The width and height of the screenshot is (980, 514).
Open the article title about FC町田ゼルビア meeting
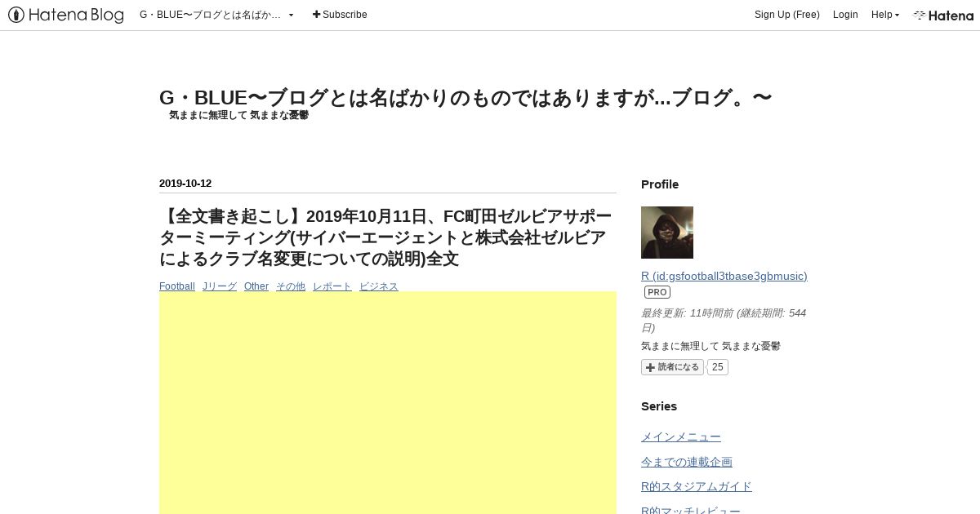tap(385, 237)
